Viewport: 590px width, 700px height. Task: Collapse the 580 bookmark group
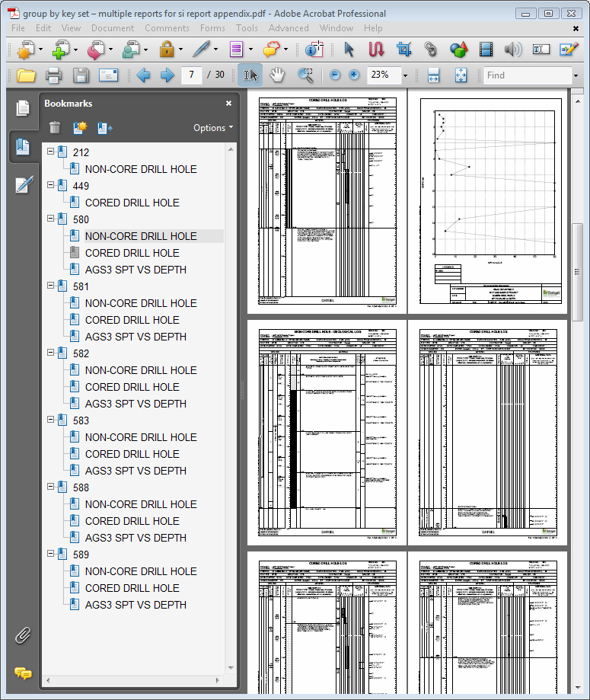click(51, 219)
